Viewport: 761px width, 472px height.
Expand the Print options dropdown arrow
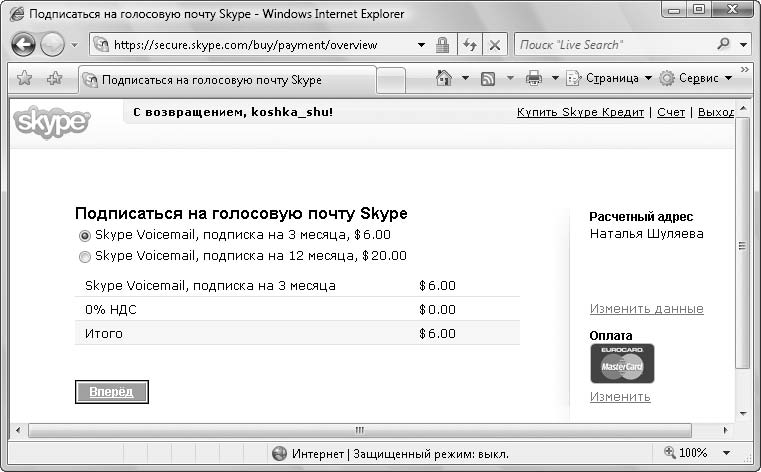click(x=555, y=78)
